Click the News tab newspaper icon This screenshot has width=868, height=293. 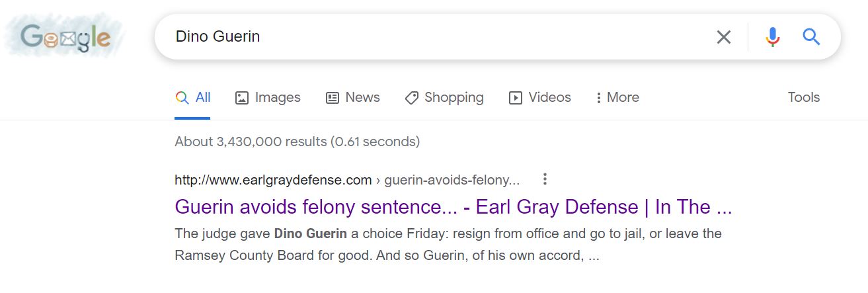point(333,98)
